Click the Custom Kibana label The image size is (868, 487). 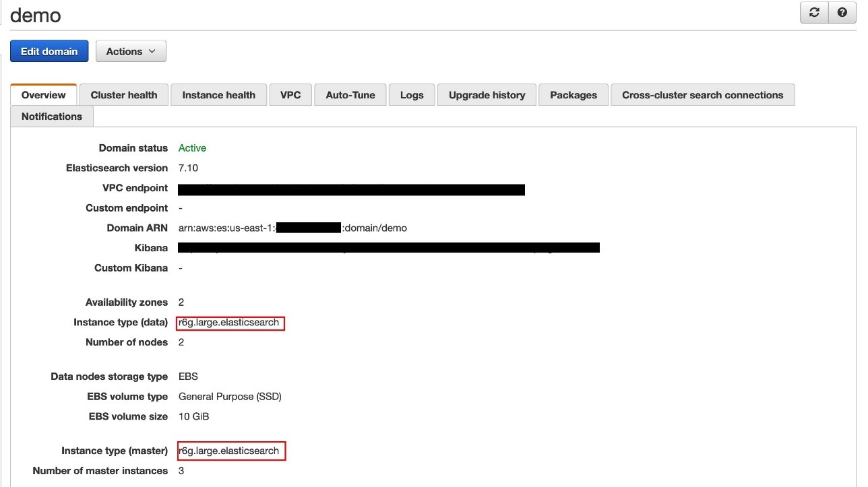(x=131, y=268)
